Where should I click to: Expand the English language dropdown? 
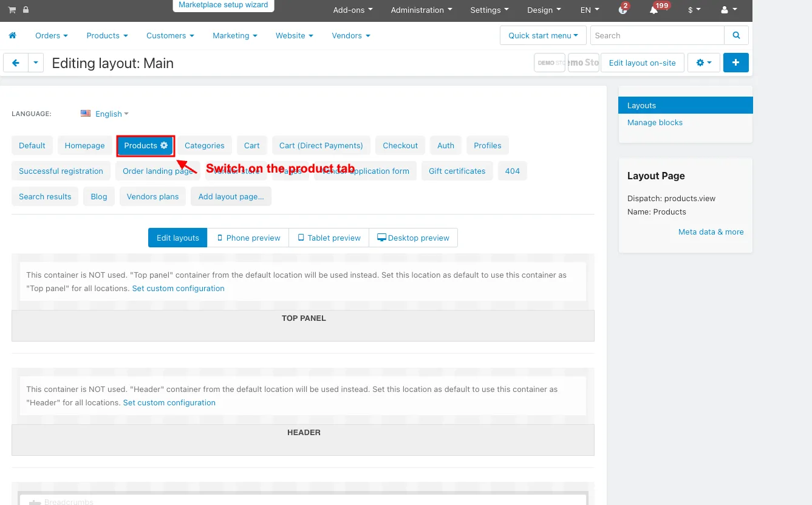[x=104, y=114]
